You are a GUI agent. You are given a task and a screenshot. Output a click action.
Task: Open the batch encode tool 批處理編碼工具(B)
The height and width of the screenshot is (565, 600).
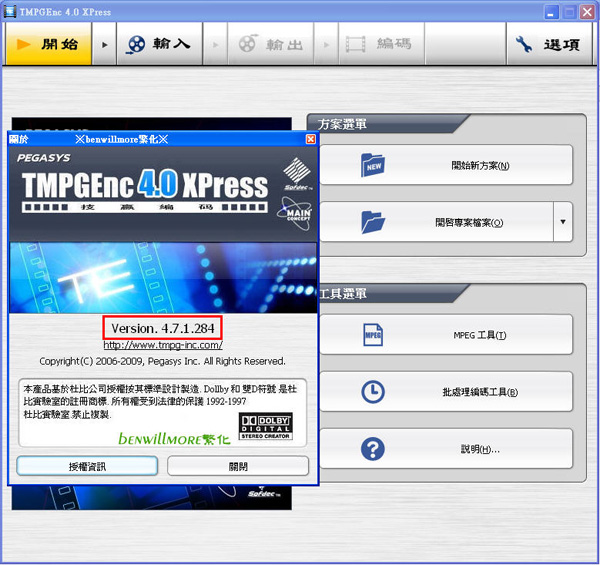click(446, 392)
